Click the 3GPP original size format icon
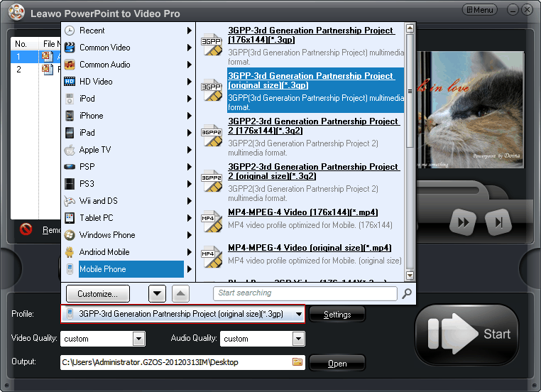The width and height of the screenshot is (541, 392). (x=212, y=90)
